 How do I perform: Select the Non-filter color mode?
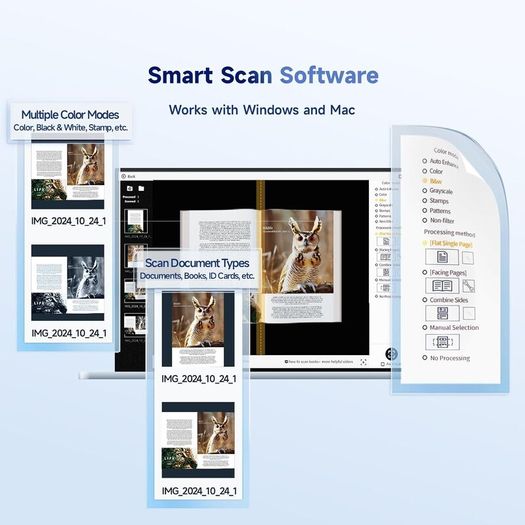pyautogui.click(x=438, y=220)
